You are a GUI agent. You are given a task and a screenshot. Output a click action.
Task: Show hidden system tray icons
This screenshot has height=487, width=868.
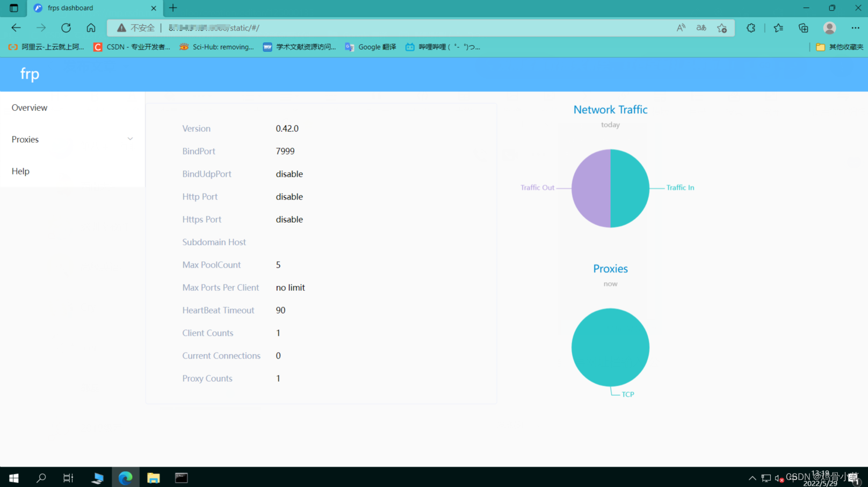[x=752, y=478]
